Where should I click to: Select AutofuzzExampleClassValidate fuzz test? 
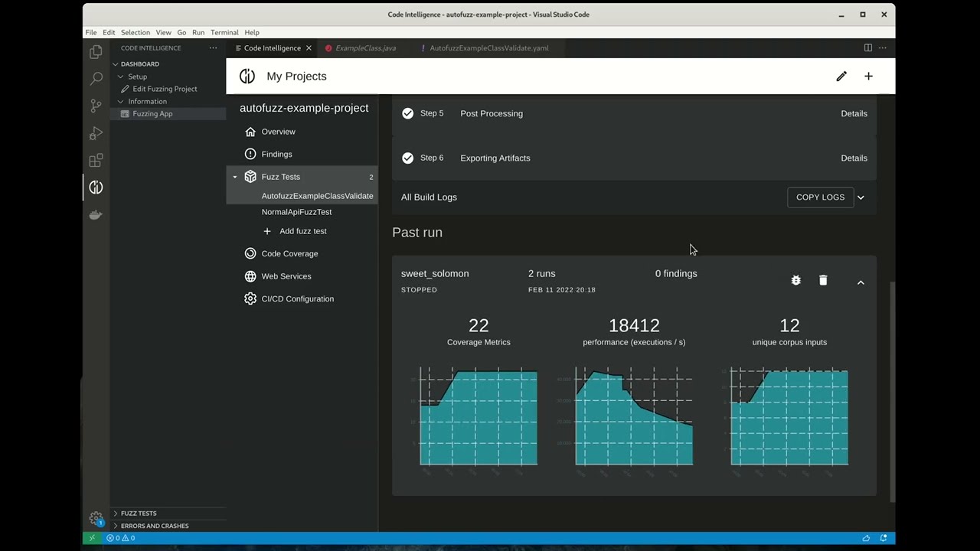pyautogui.click(x=317, y=196)
